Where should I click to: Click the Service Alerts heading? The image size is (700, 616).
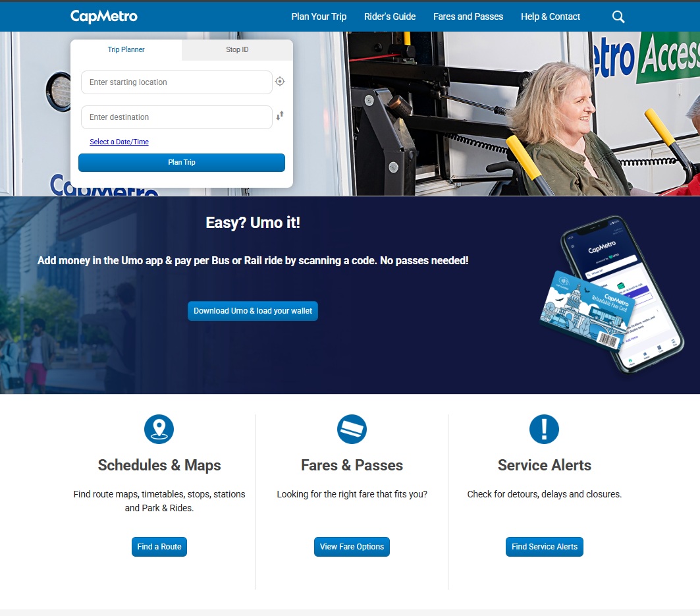pos(544,465)
